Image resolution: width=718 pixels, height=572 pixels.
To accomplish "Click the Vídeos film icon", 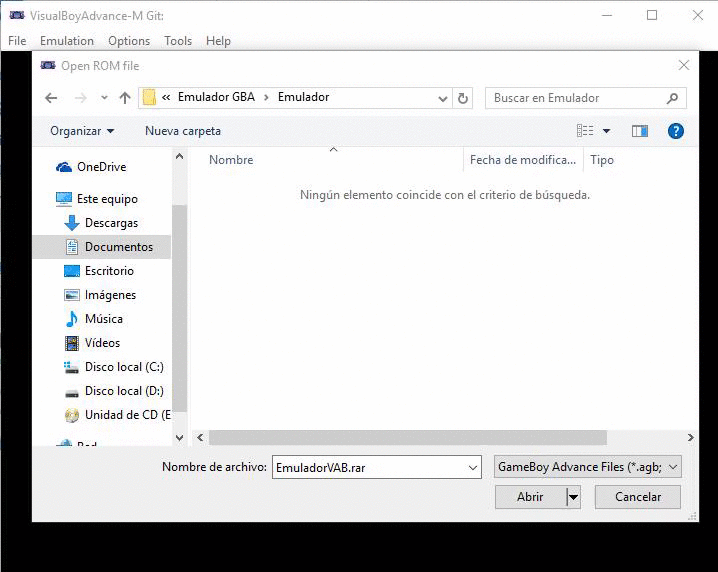I will pyautogui.click(x=72, y=343).
